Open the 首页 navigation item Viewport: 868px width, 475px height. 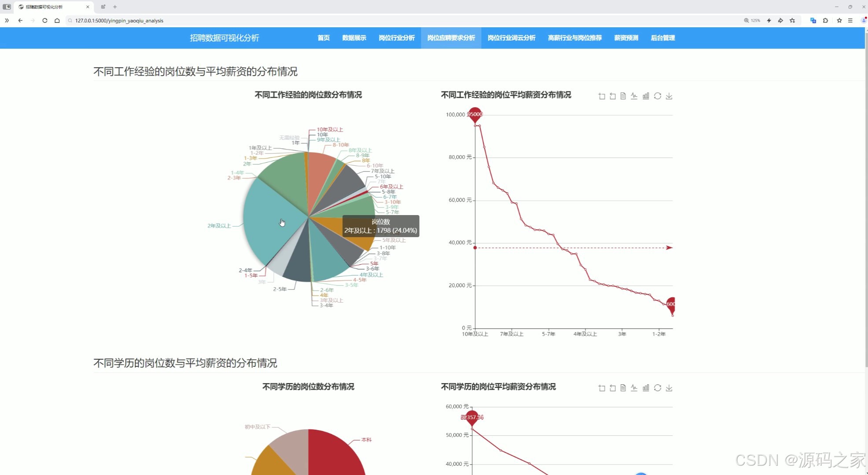coord(324,38)
